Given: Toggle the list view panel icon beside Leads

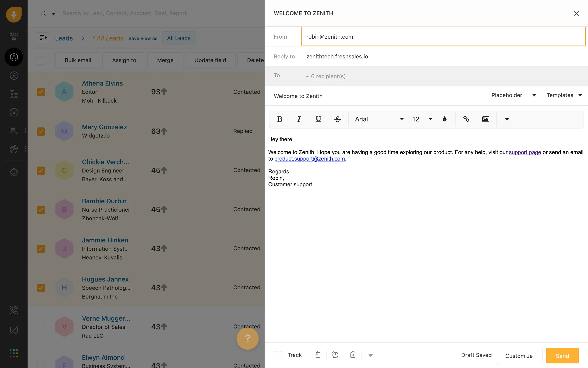Looking at the screenshot, I should [43, 38].
